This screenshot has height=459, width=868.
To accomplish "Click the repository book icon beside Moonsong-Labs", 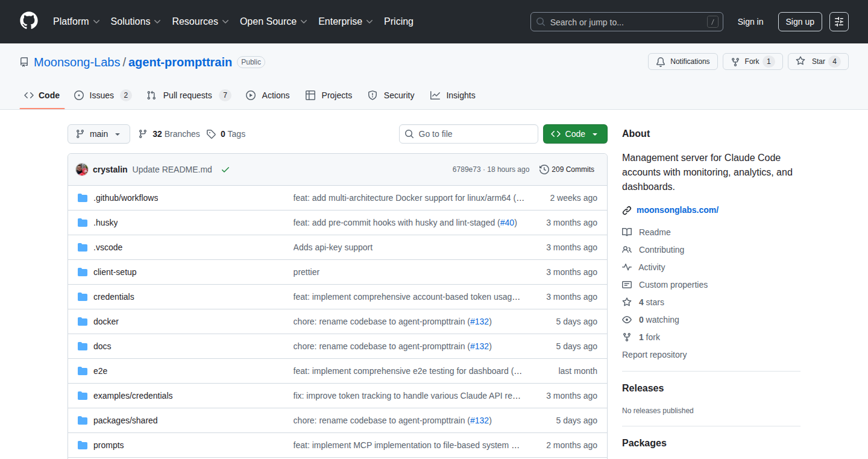I will [24, 62].
